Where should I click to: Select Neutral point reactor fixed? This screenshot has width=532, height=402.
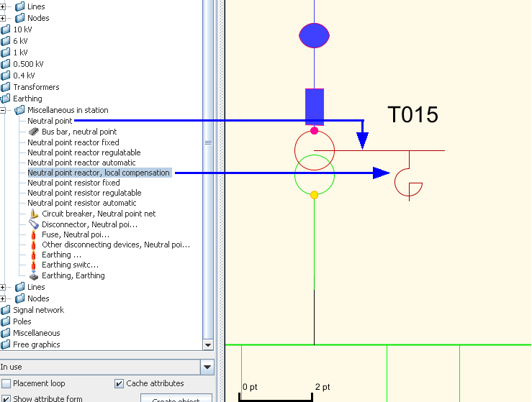pyautogui.click(x=73, y=142)
